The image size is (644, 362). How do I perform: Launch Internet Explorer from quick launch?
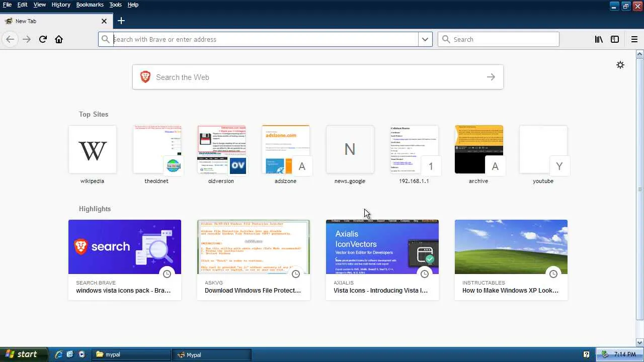[59, 354]
